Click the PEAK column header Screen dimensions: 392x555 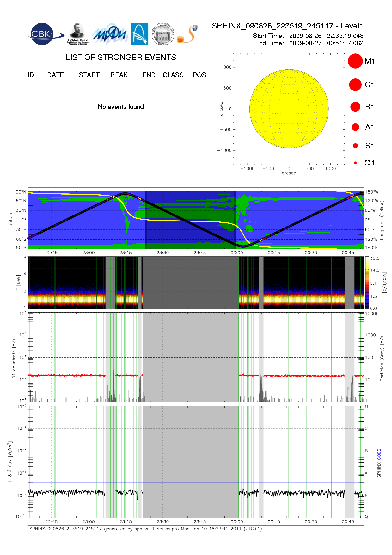click(119, 75)
